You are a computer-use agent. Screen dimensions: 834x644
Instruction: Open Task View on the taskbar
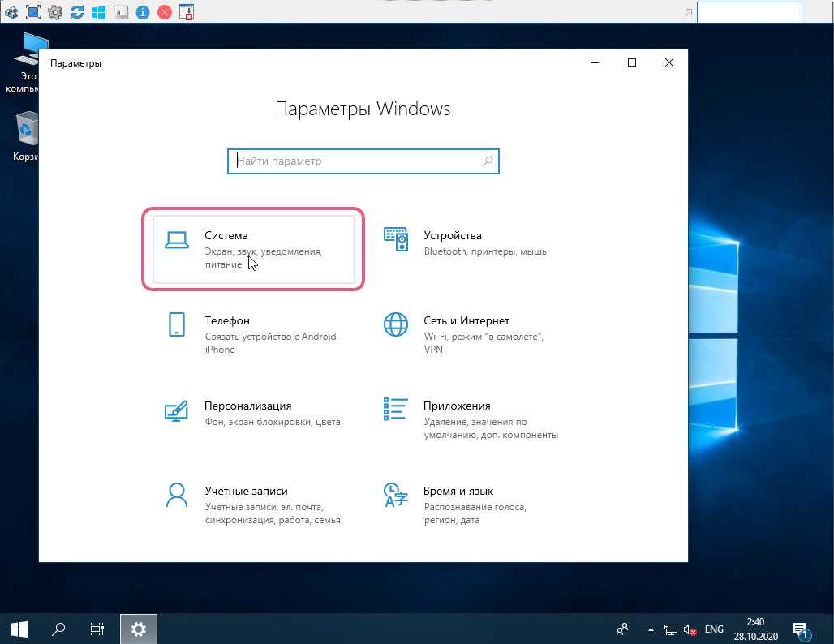pyautogui.click(x=97, y=629)
